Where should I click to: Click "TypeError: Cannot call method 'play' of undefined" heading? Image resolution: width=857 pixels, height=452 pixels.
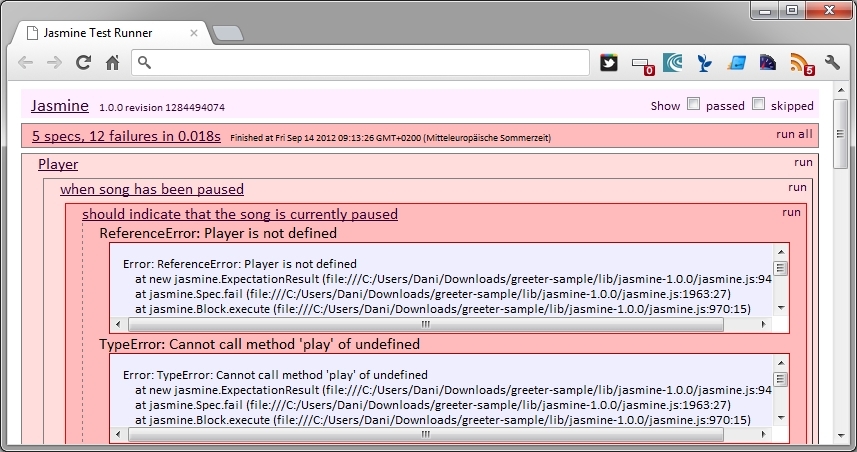click(260, 344)
